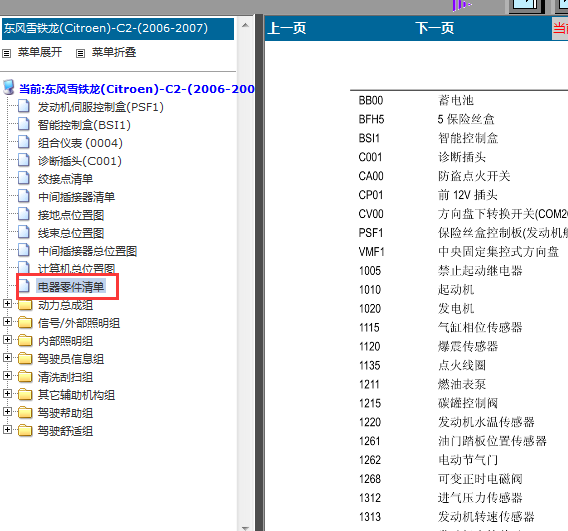The image size is (568, 531).
Task: Open 发动机伺服控制盒(PSF1) tree item
Action: (x=101, y=107)
